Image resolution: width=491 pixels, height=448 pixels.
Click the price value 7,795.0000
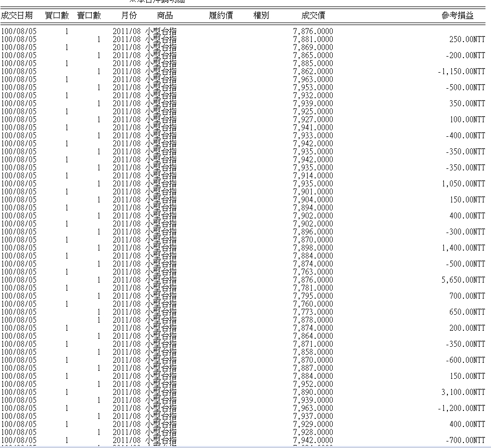click(313, 296)
